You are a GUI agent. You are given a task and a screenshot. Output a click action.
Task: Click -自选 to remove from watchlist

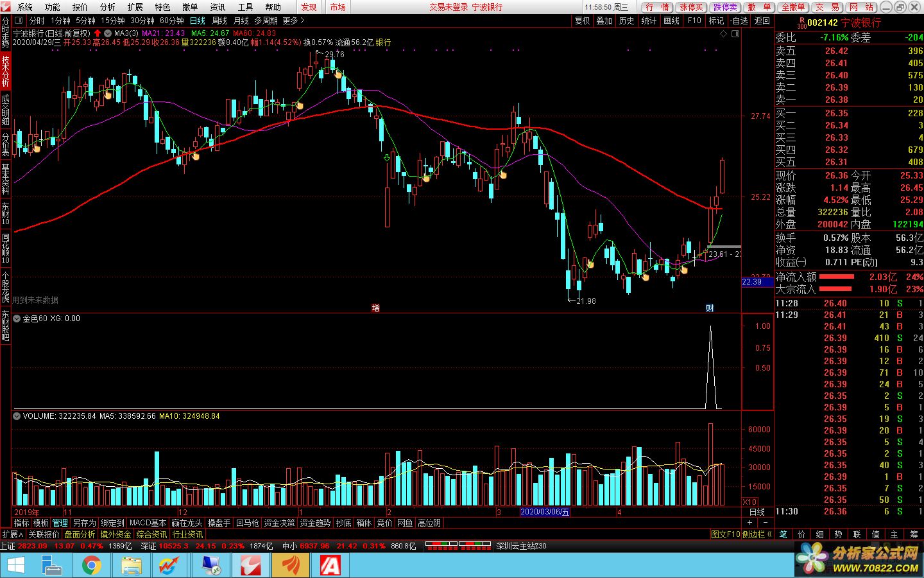pos(739,21)
